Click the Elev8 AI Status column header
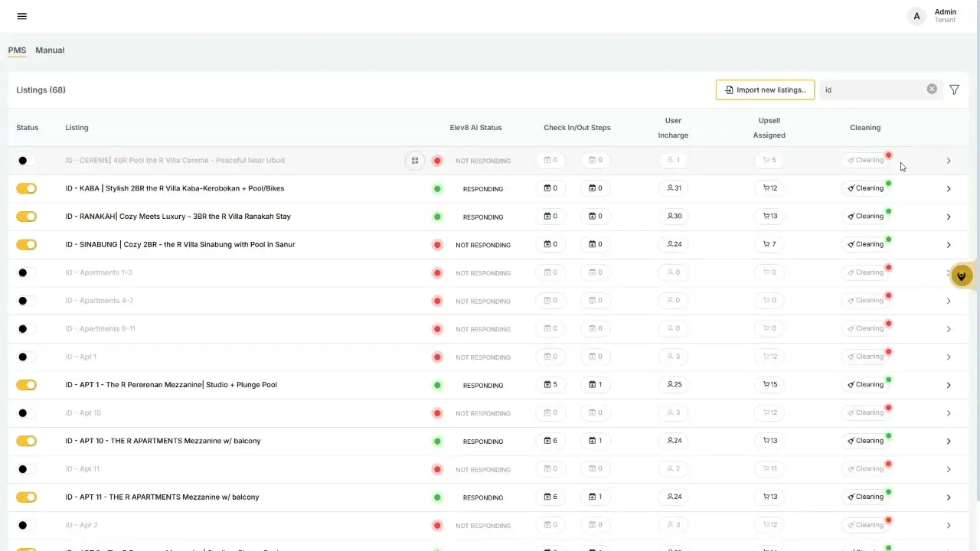The height and width of the screenshot is (551, 980). pos(475,128)
